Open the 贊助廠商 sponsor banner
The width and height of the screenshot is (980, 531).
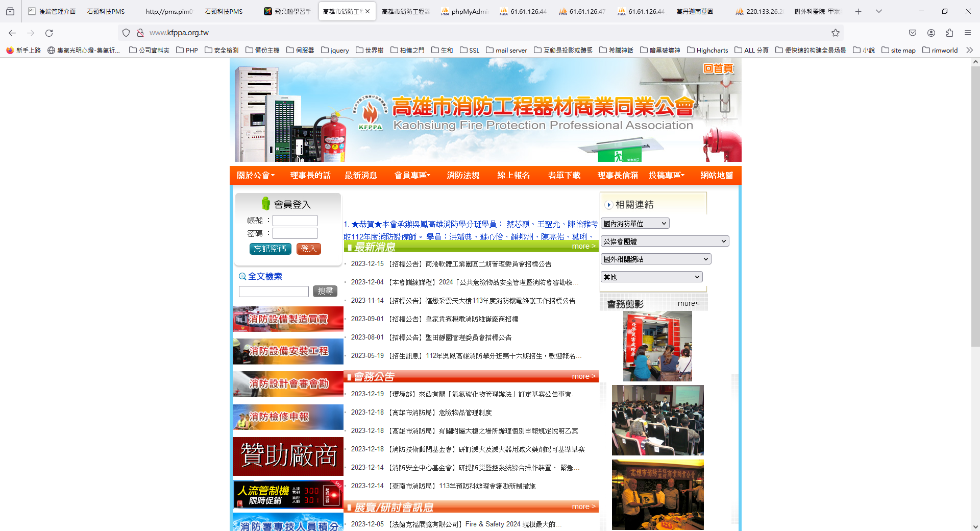[288, 455]
